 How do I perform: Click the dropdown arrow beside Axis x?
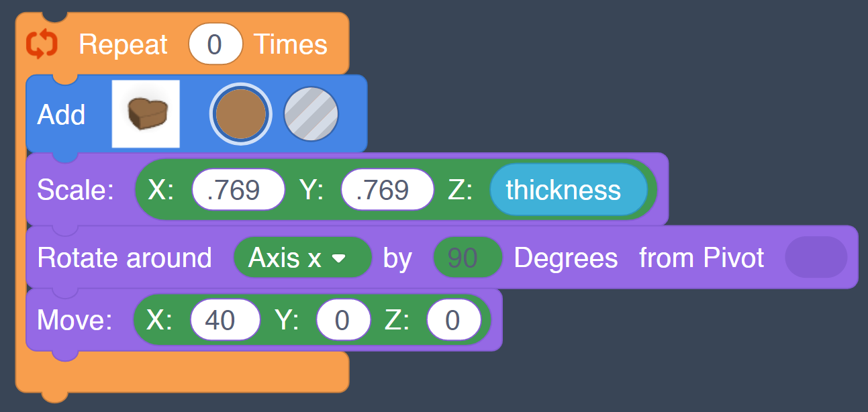[339, 258]
